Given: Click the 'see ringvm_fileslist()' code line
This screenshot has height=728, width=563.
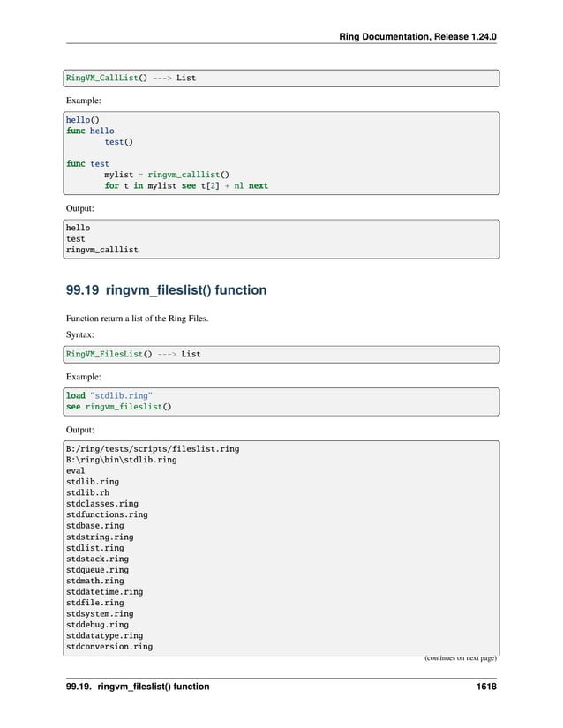Looking at the screenshot, I should pos(119,407).
